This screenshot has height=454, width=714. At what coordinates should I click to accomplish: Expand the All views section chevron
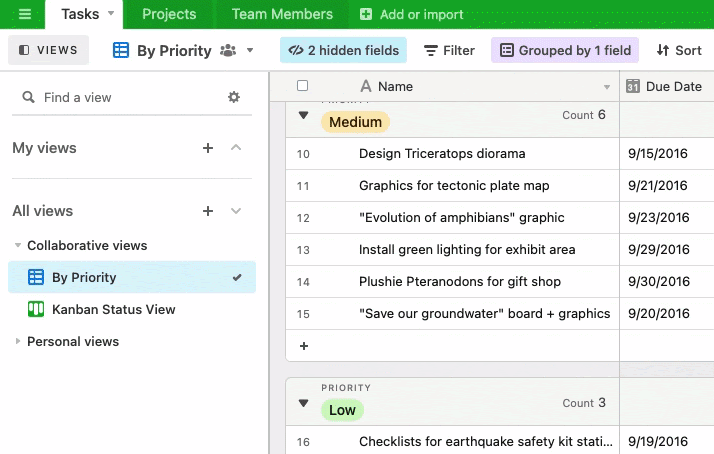click(x=236, y=211)
